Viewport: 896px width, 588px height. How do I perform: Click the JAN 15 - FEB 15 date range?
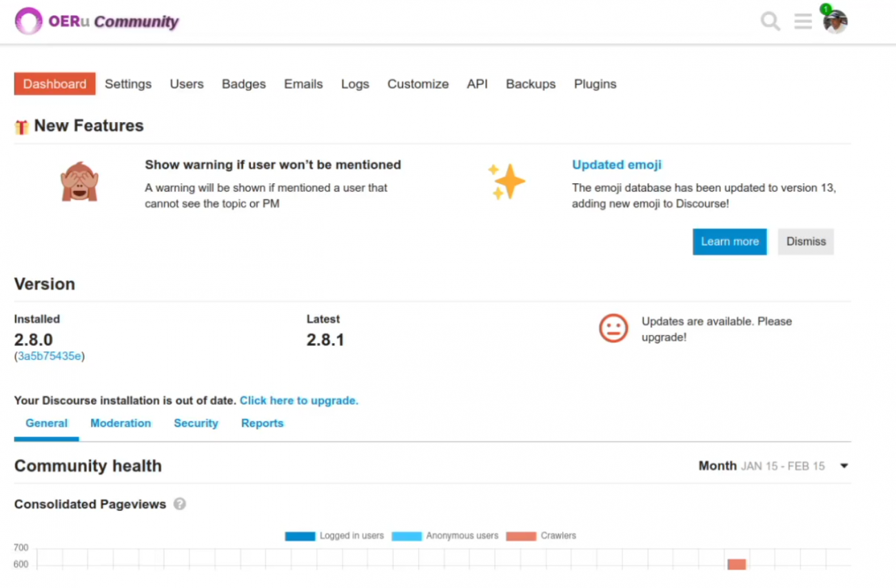(783, 466)
